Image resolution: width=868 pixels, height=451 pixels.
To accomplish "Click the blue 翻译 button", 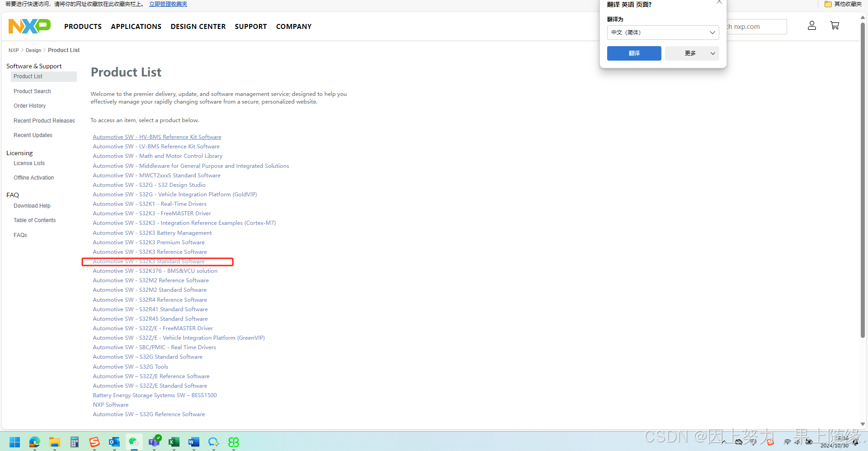I will 634,53.
